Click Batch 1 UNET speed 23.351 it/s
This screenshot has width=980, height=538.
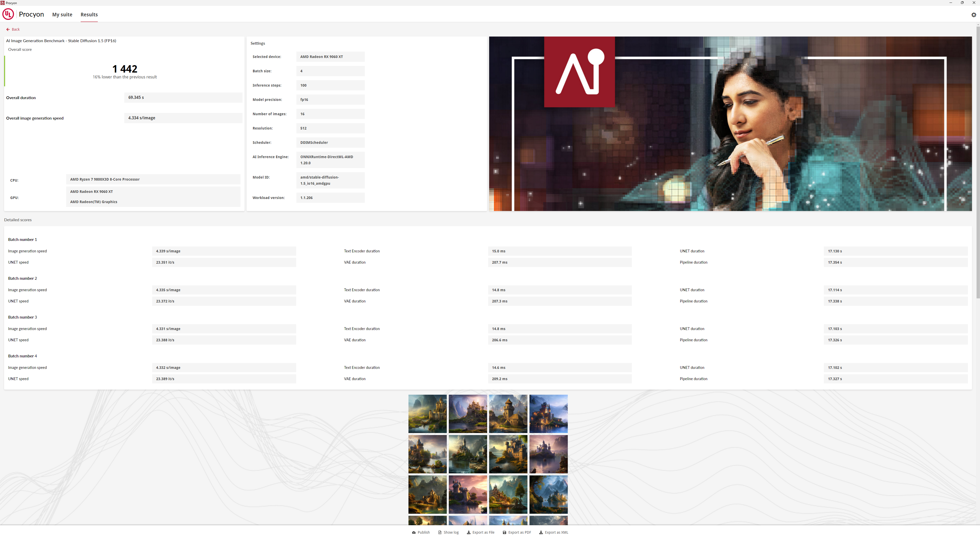coord(224,262)
